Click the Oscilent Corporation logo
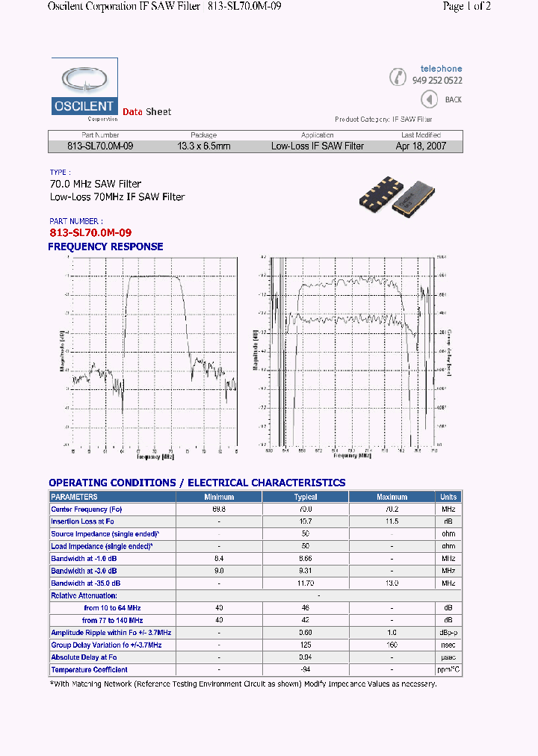538x756 pixels. (x=85, y=90)
